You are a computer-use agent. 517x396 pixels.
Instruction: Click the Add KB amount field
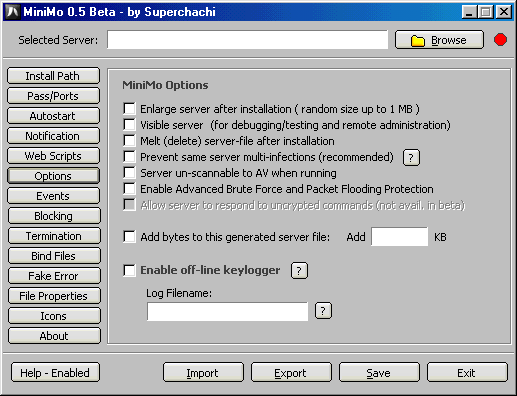point(399,237)
